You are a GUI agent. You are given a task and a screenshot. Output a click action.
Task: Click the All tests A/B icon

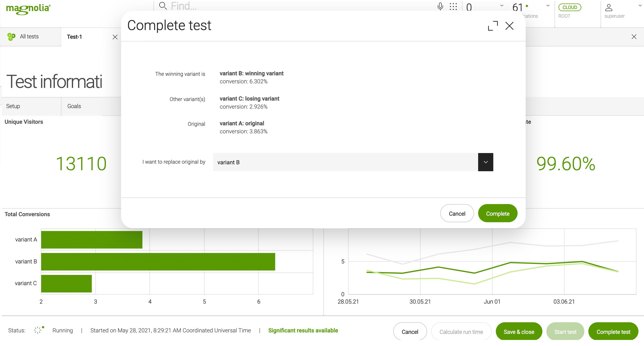point(11,37)
